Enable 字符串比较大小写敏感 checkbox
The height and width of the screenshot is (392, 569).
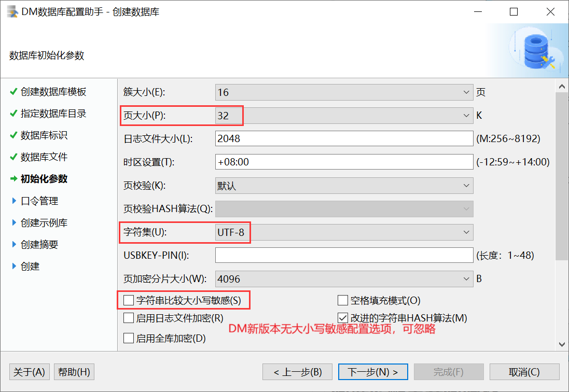point(129,300)
